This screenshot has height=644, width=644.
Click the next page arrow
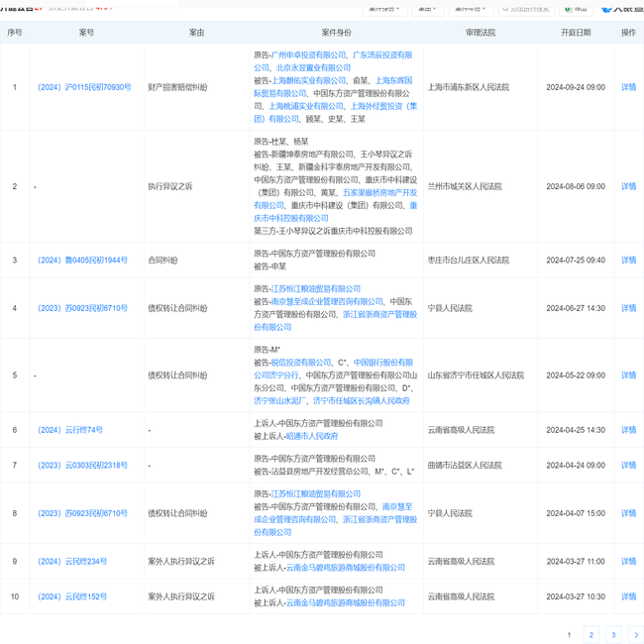636,634
